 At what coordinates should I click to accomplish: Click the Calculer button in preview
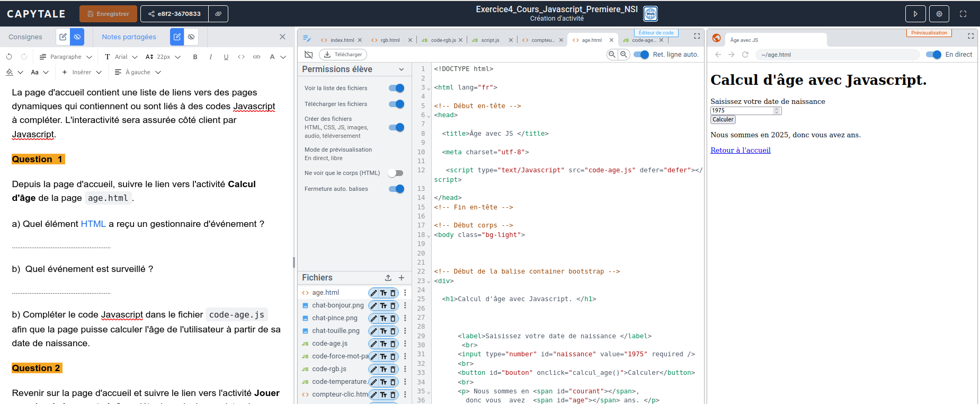pyautogui.click(x=723, y=120)
